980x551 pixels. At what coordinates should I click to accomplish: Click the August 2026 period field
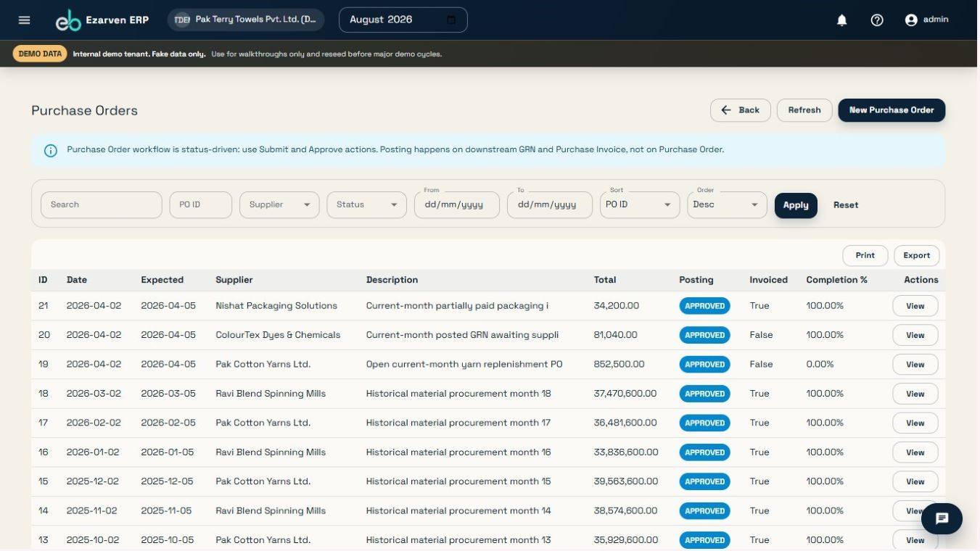pos(403,20)
